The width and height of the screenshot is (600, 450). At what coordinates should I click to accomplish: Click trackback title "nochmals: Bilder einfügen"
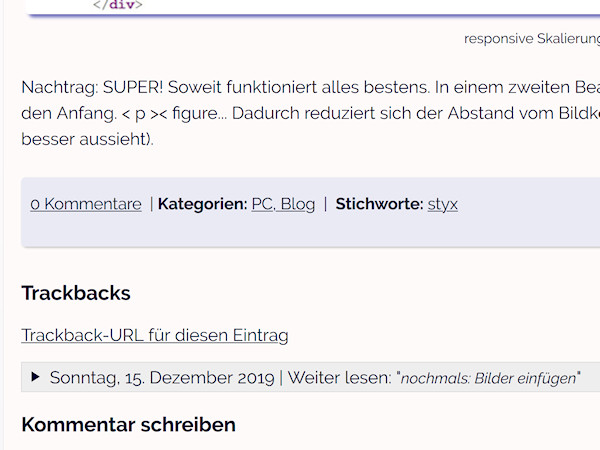pos(489,378)
